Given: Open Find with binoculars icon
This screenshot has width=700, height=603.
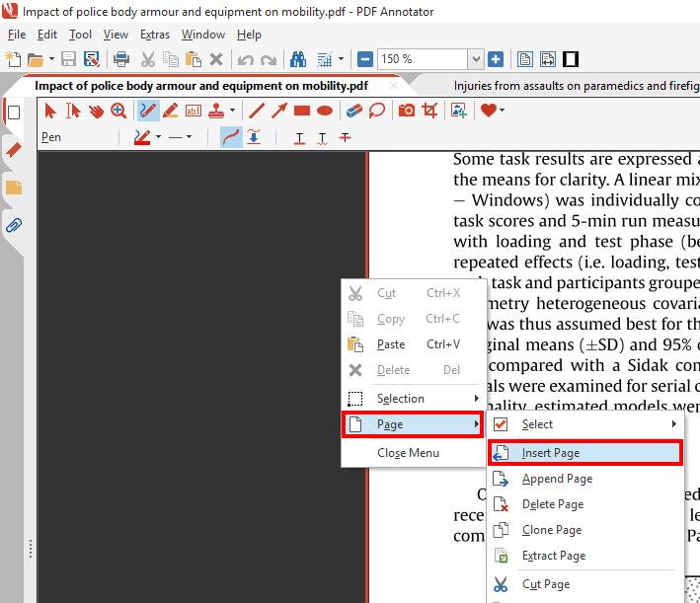Looking at the screenshot, I should tap(298, 59).
